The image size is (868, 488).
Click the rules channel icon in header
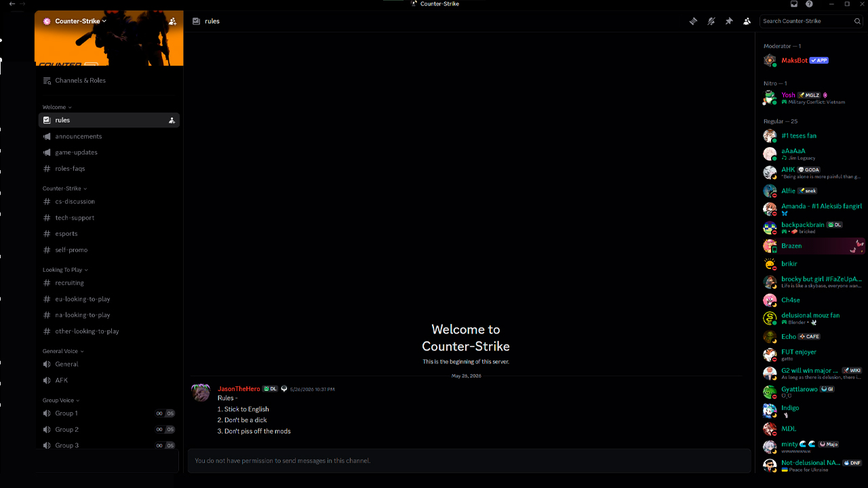click(x=197, y=21)
